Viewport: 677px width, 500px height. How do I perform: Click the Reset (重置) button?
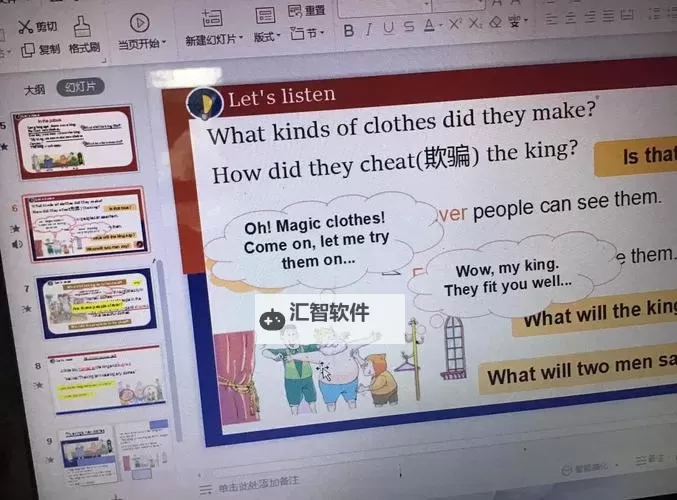[306, 10]
